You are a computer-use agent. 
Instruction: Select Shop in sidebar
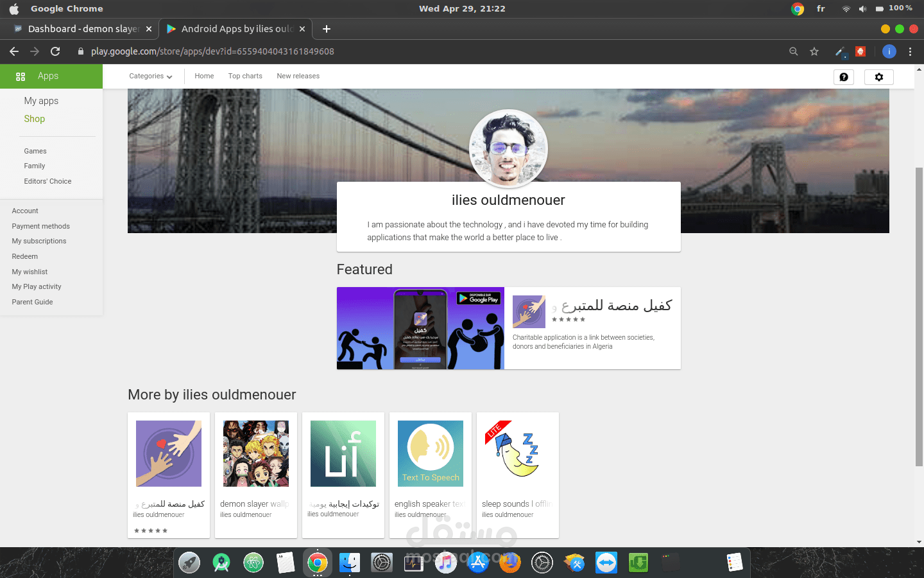[35, 119]
